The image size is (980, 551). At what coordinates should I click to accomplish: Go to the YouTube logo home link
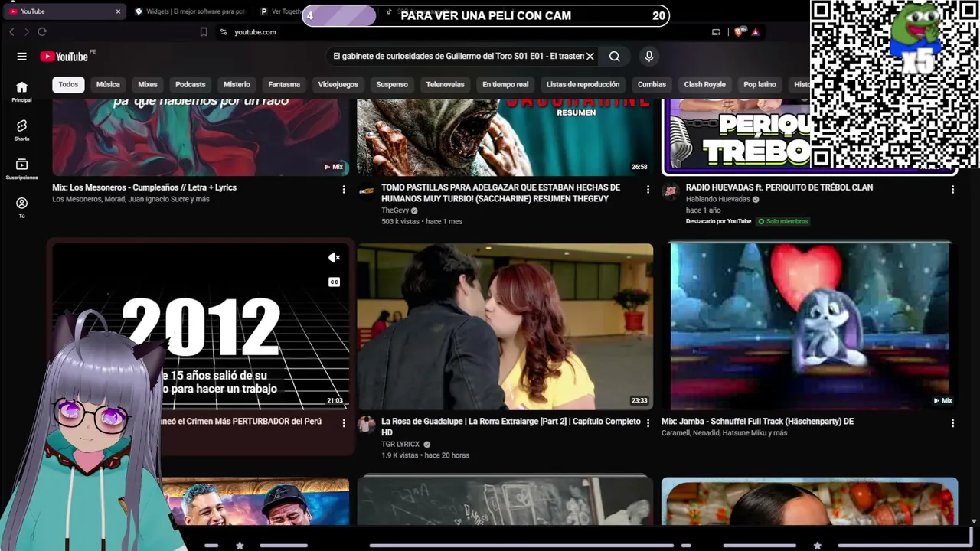coord(64,56)
